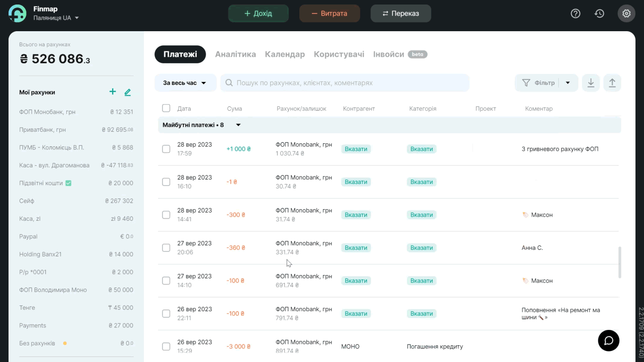
Task: Add a new account with plus icon
Action: pos(113,92)
